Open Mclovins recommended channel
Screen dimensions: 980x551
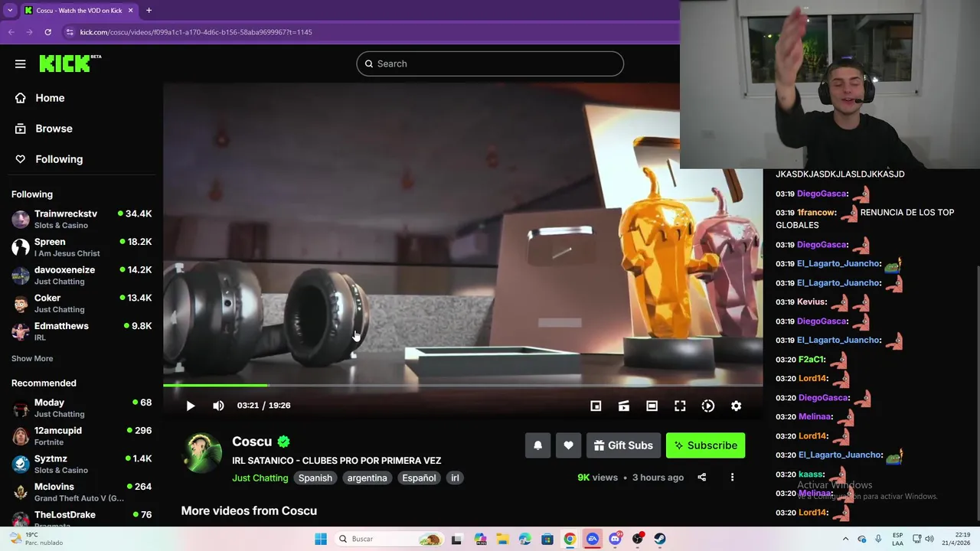pyautogui.click(x=81, y=492)
